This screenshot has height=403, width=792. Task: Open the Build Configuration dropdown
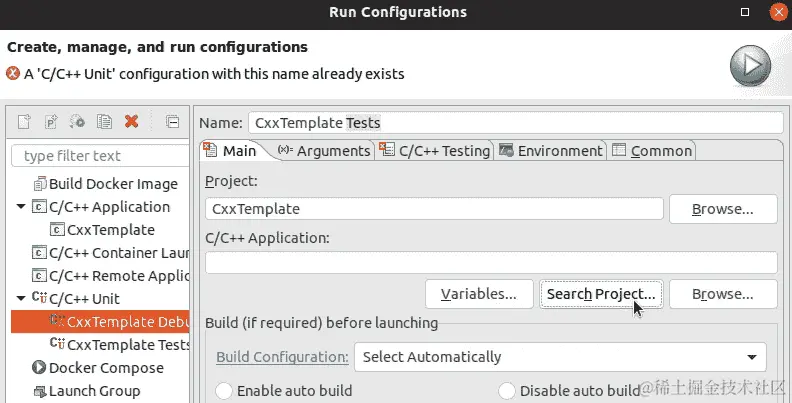pyautogui.click(x=560, y=357)
